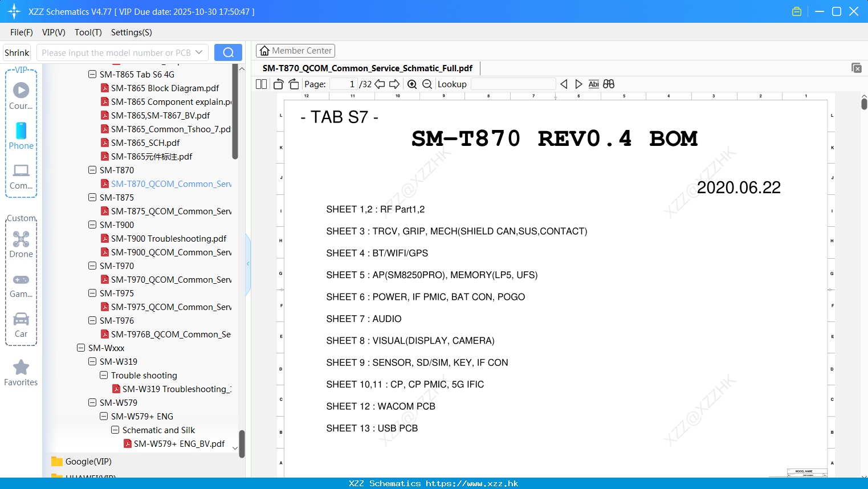Open the File(F) menu
868x489 pixels.
(x=22, y=32)
